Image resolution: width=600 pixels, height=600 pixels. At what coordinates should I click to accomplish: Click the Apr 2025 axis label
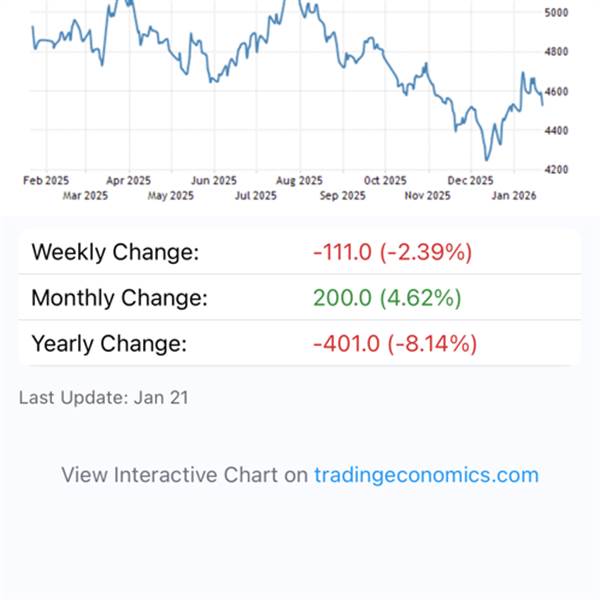pyautogui.click(x=128, y=181)
